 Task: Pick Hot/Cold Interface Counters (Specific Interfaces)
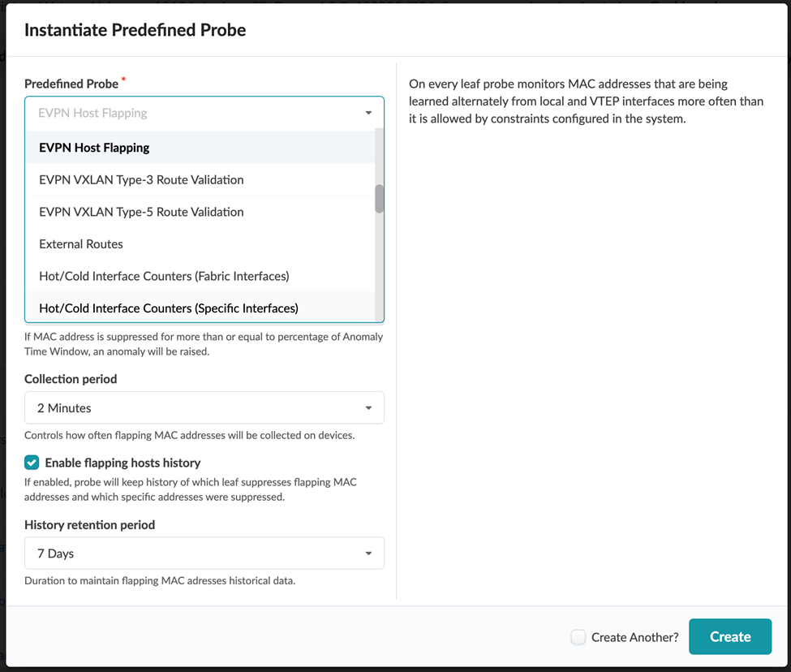pos(169,308)
